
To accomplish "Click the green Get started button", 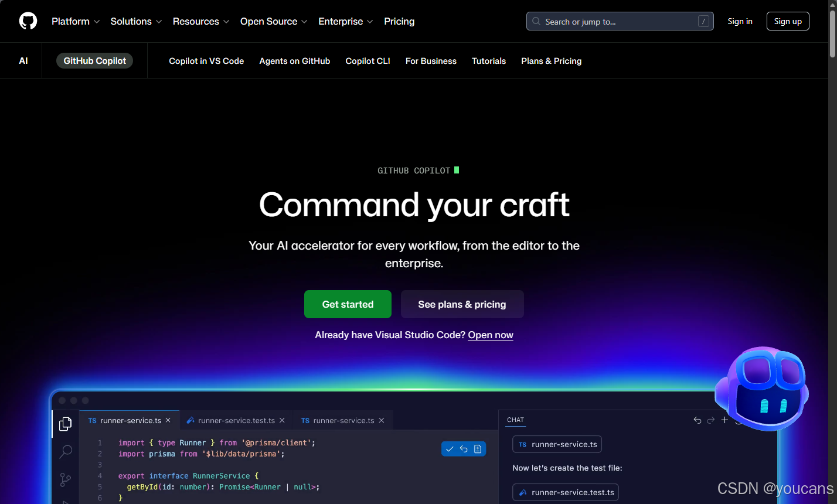I will 348,304.
